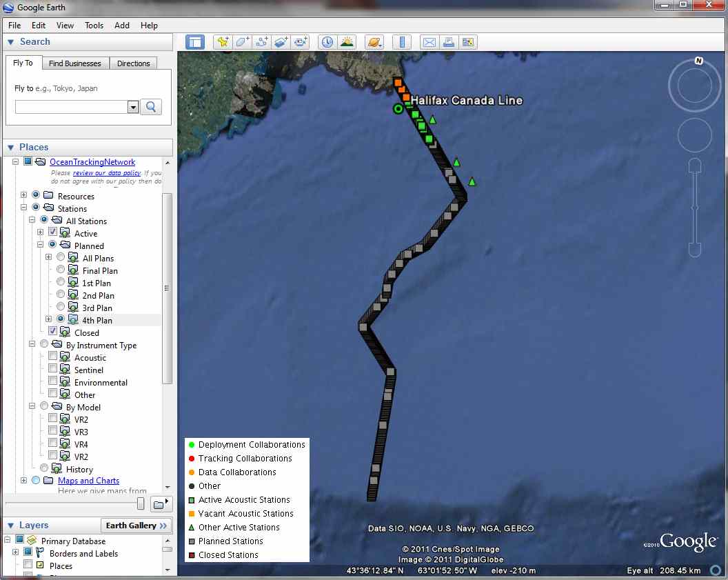Select the 1st Plan radio button

coord(61,281)
